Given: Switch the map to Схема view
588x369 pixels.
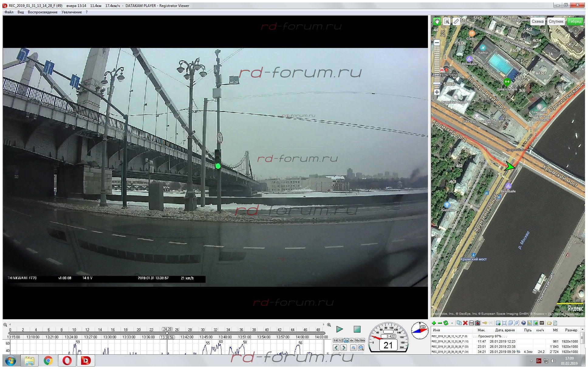Looking at the screenshot, I should coord(537,21).
